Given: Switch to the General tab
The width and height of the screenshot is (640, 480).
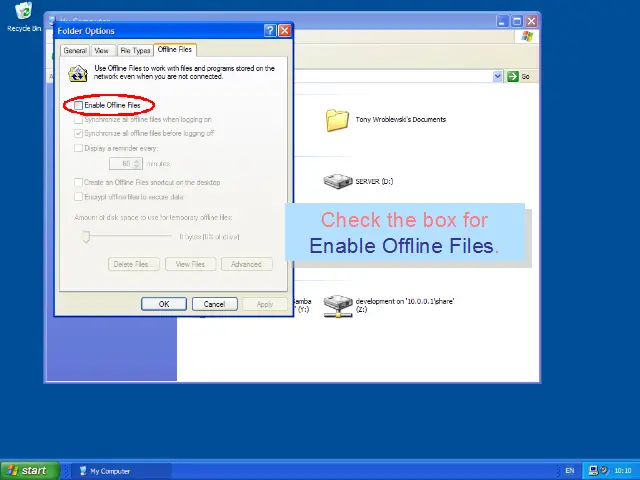Looking at the screenshot, I should (x=75, y=50).
